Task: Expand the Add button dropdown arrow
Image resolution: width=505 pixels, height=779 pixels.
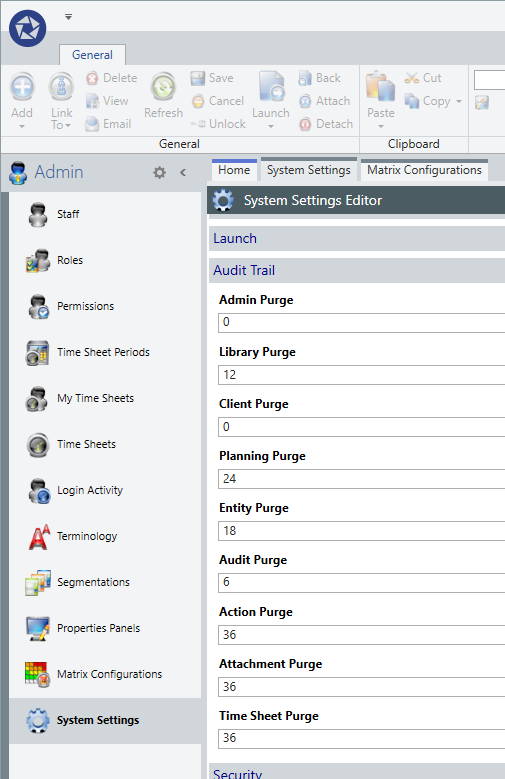Action: click(22, 126)
